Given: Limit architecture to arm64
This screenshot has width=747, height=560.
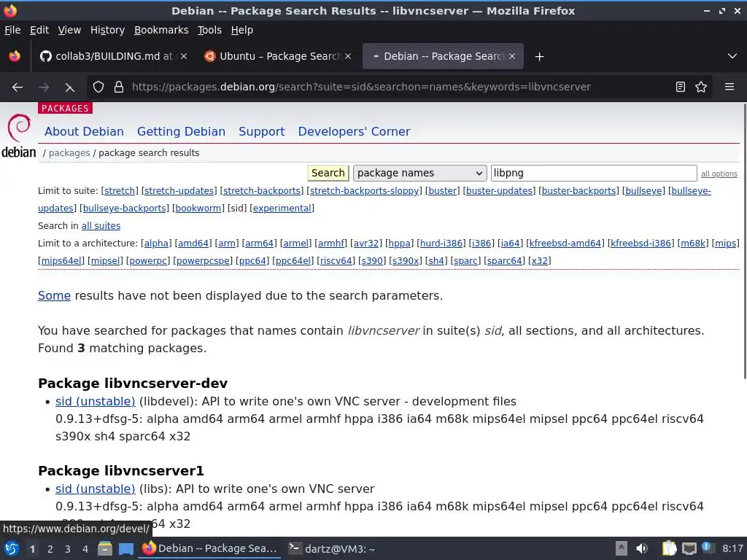Looking at the screenshot, I should coord(259,244).
